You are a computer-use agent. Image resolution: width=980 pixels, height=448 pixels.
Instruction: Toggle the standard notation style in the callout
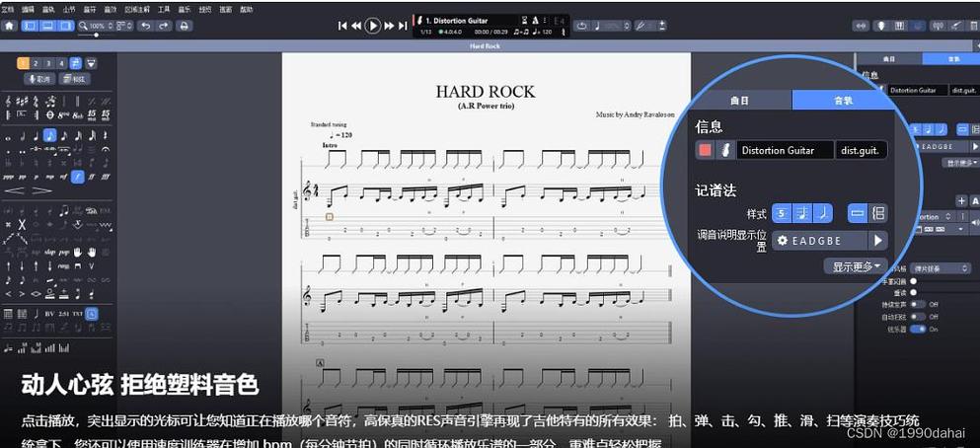tap(803, 214)
